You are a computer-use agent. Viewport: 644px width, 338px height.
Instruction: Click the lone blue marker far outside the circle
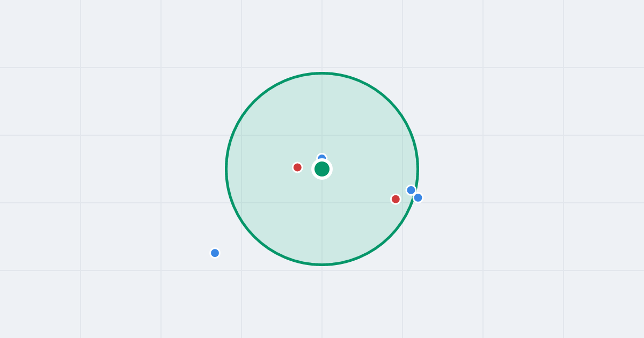pyautogui.click(x=215, y=253)
